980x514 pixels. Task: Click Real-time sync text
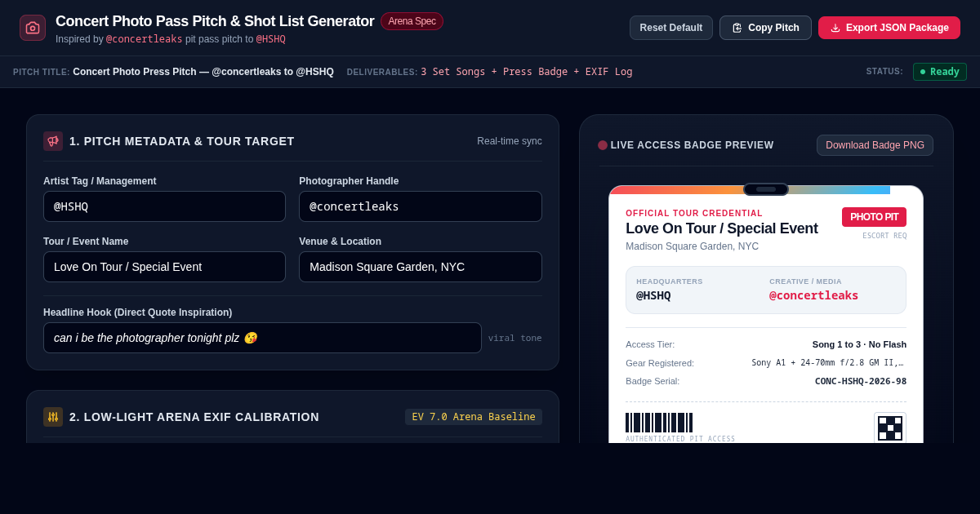coord(510,141)
